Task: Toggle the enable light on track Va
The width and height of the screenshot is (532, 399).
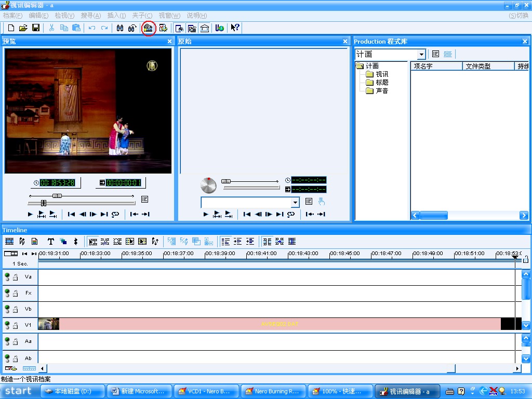Action: tap(7, 277)
